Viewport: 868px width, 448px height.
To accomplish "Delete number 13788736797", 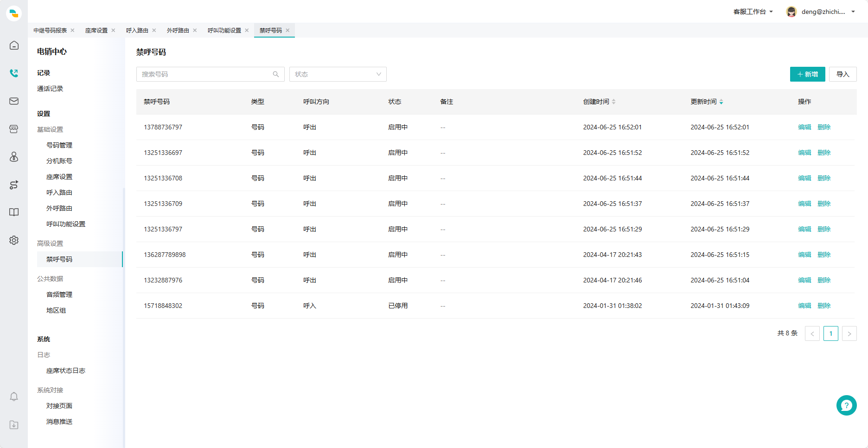I will (824, 127).
